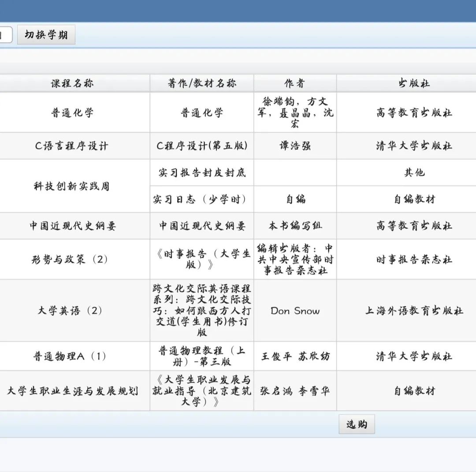Viewport: 476px width, 472px height.
Task: Click the input field beside 切换学期
Action: tap(4, 35)
